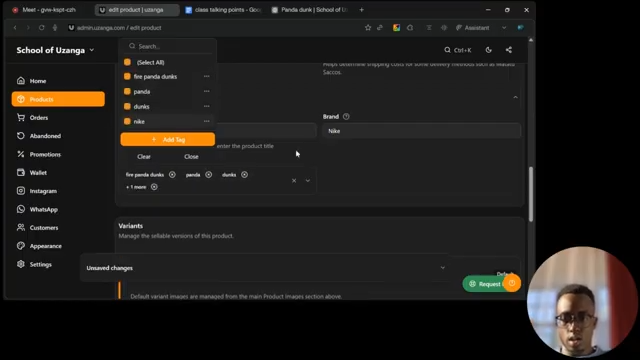Click the Add Tag button
Viewport: 640px width, 360px height.
168,139
